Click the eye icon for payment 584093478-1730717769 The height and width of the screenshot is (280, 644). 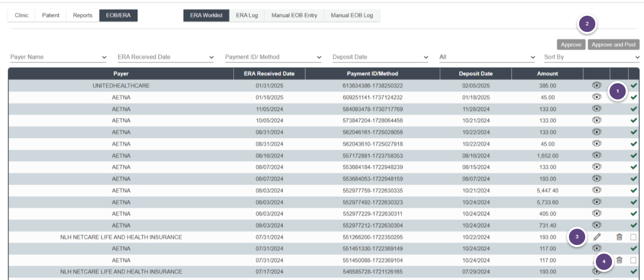pyautogui.click(x=597, y=109)
